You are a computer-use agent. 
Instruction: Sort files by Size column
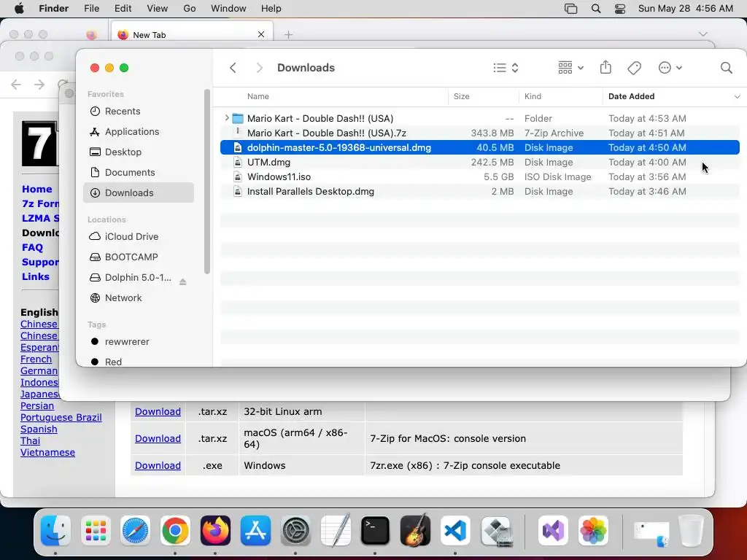coord(461,96)
